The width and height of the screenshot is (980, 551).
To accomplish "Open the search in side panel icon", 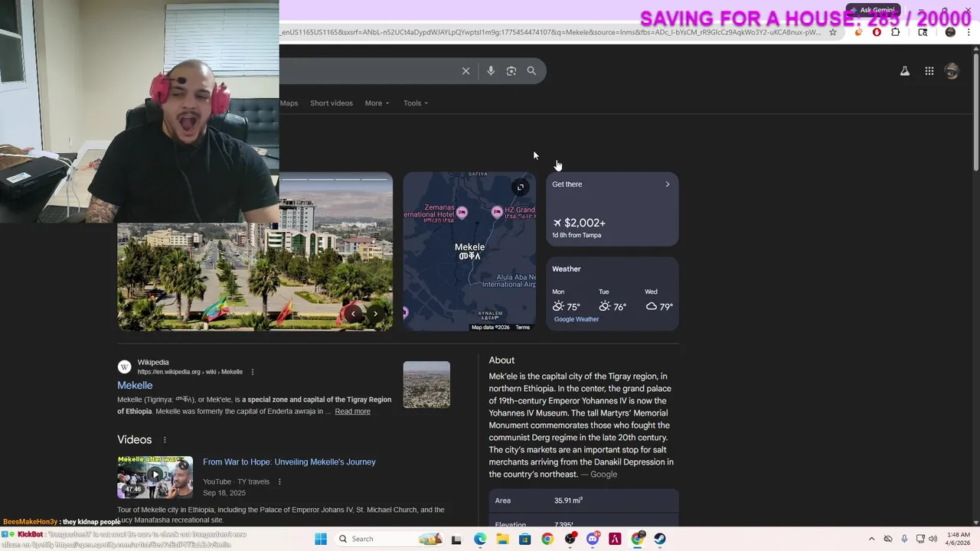I will (923, 32).
